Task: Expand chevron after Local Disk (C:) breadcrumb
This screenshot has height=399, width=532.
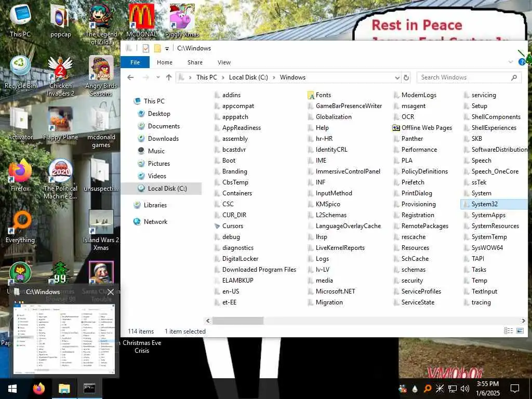Action: coord(274,78)
